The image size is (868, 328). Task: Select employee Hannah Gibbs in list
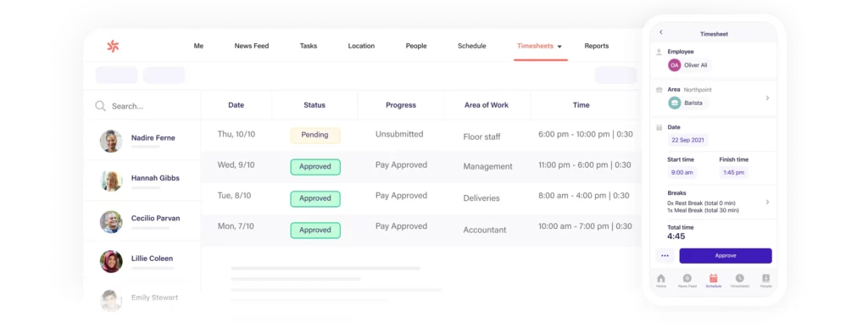[142, 181]
